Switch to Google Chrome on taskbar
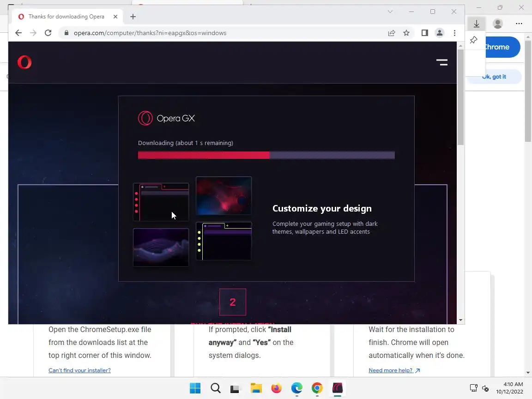 317,388
